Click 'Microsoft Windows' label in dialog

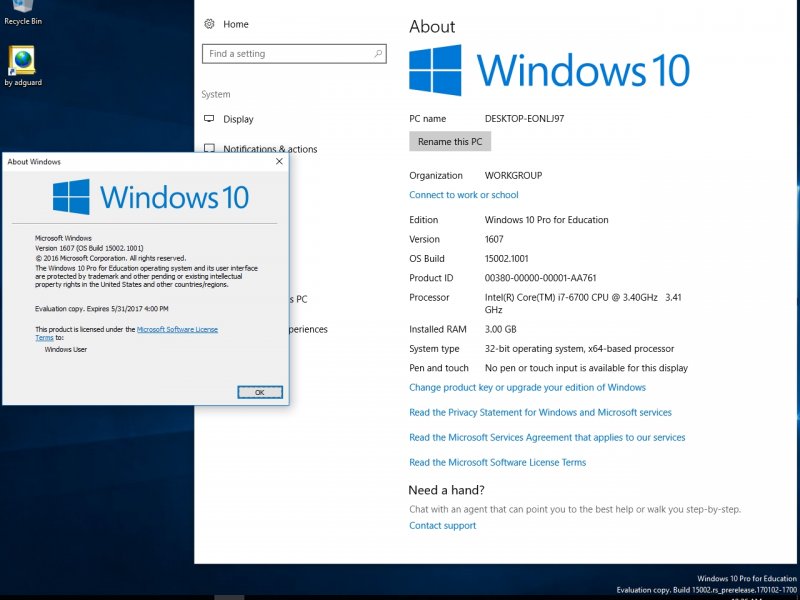63,238
